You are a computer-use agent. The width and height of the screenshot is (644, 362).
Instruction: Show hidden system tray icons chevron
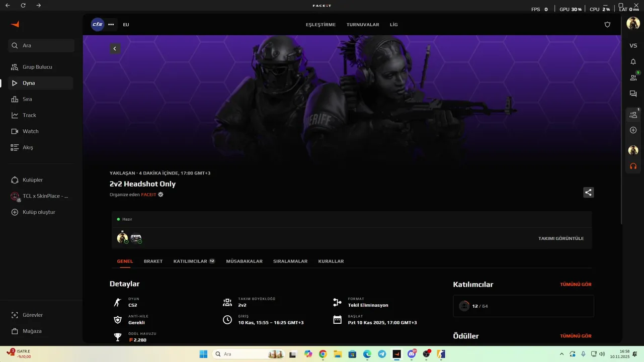tap(561, 354)
